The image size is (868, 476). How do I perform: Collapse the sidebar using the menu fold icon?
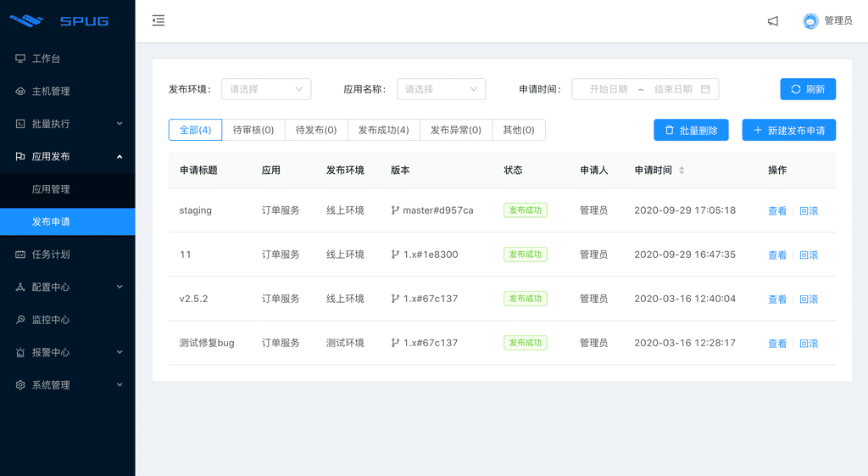[159, 21]
